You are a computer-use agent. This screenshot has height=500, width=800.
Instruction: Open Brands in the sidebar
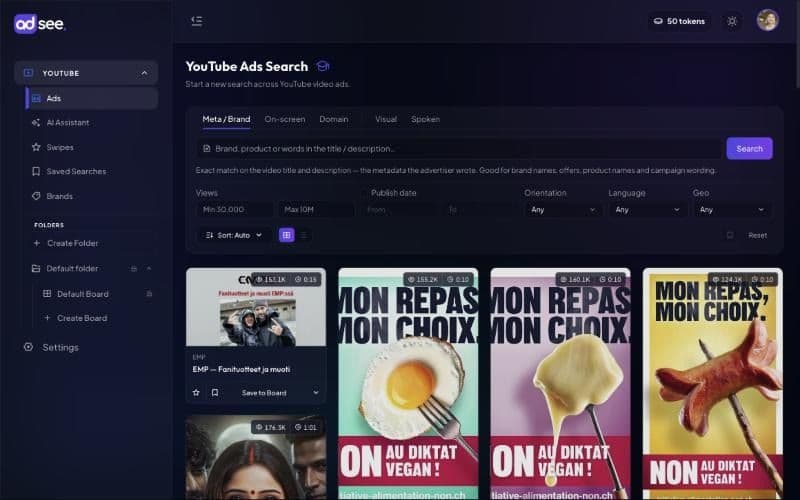(x=59, y=196)
